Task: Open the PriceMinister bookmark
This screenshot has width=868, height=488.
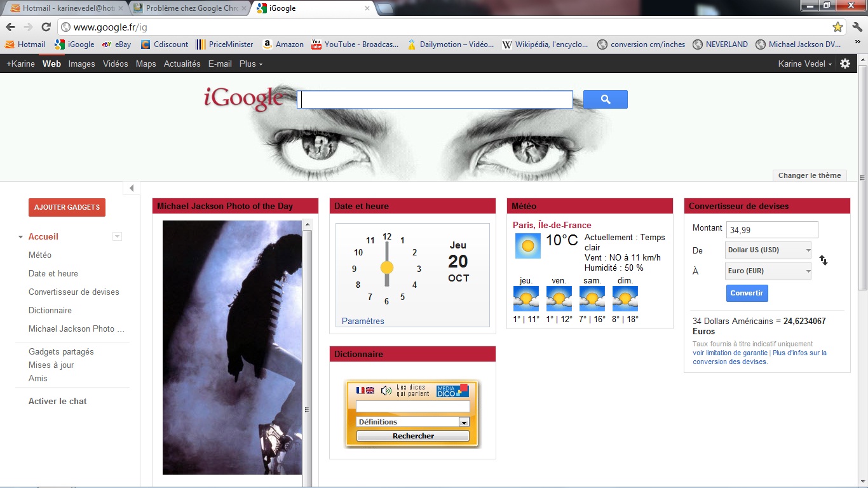Action: tap(225, 44)
